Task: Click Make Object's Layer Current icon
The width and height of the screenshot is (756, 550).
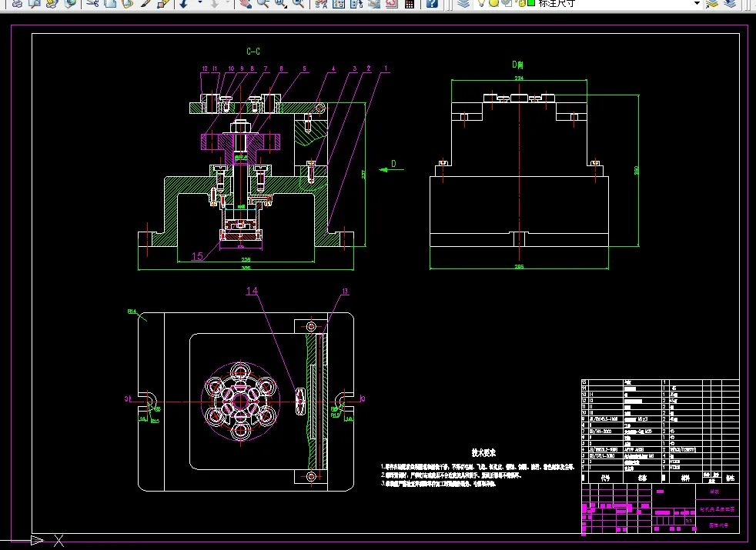Action: click(711, 3)
